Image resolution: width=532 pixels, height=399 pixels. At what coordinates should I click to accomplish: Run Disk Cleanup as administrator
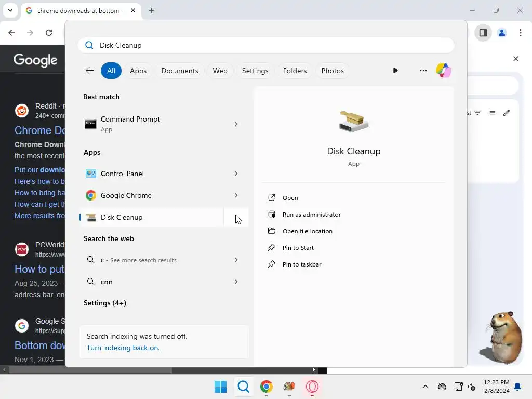pos(311,215)
